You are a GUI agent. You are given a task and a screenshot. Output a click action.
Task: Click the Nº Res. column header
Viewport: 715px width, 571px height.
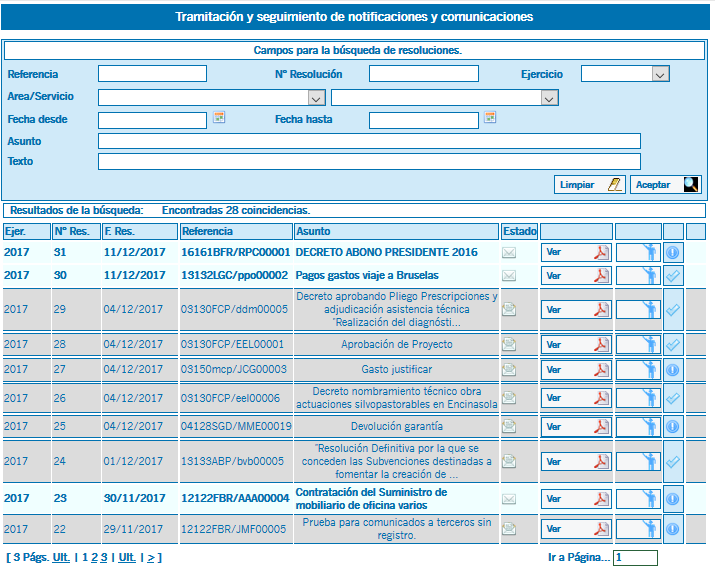click(x=76, y=232)
